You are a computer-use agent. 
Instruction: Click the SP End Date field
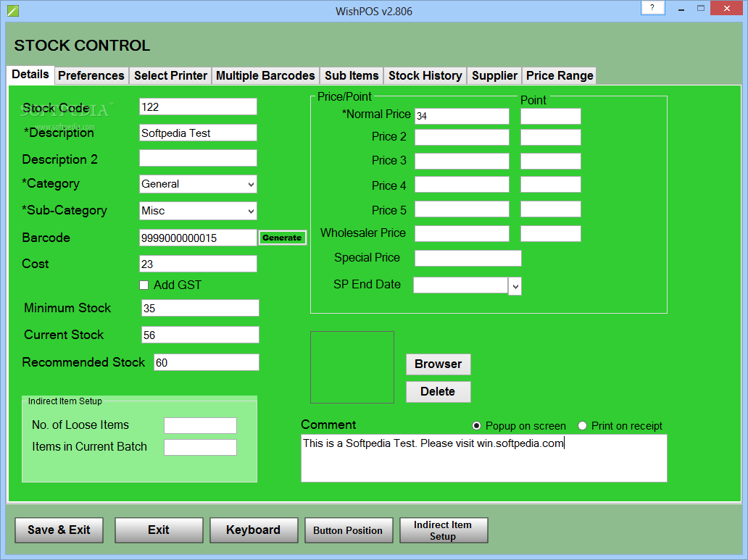tap(460, 285)
